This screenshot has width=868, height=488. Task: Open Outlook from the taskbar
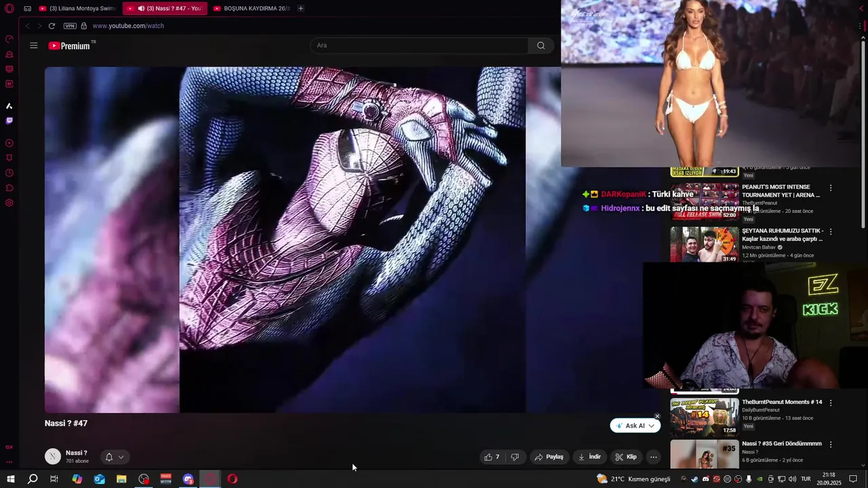99,479
